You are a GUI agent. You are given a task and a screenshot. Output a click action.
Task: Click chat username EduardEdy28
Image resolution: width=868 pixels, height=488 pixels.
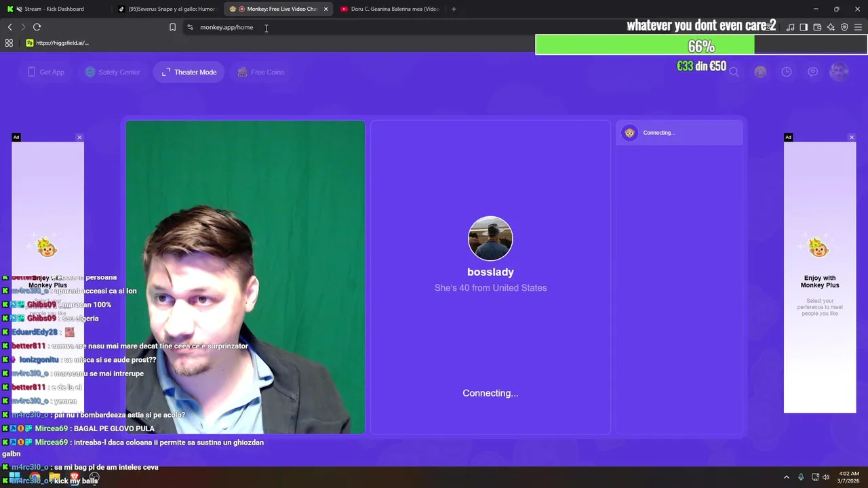click(35, 332)
